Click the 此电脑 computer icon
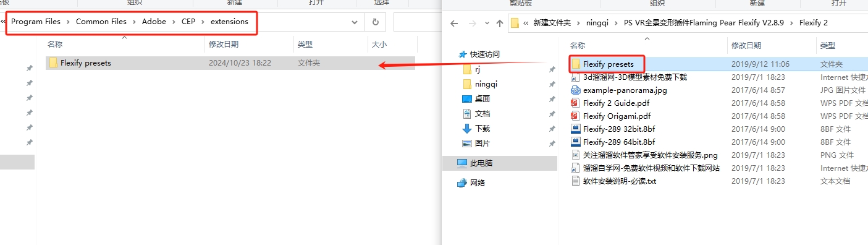 (462, 163)
